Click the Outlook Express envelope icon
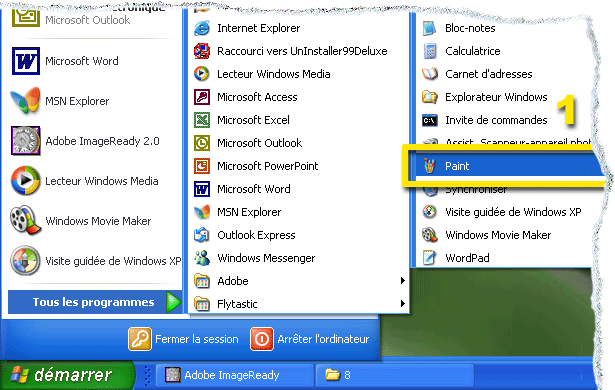Screen dimensions: 615x390 click(202, 235)
